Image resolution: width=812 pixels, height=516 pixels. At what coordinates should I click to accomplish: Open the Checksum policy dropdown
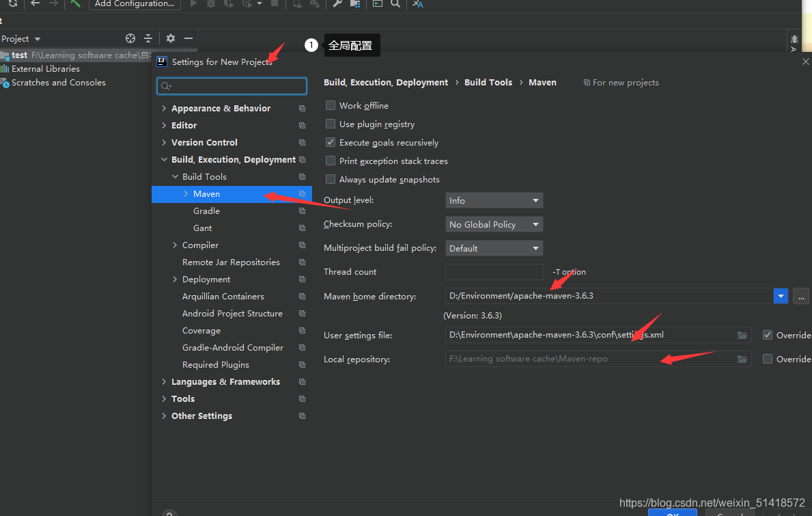[494, 224]
